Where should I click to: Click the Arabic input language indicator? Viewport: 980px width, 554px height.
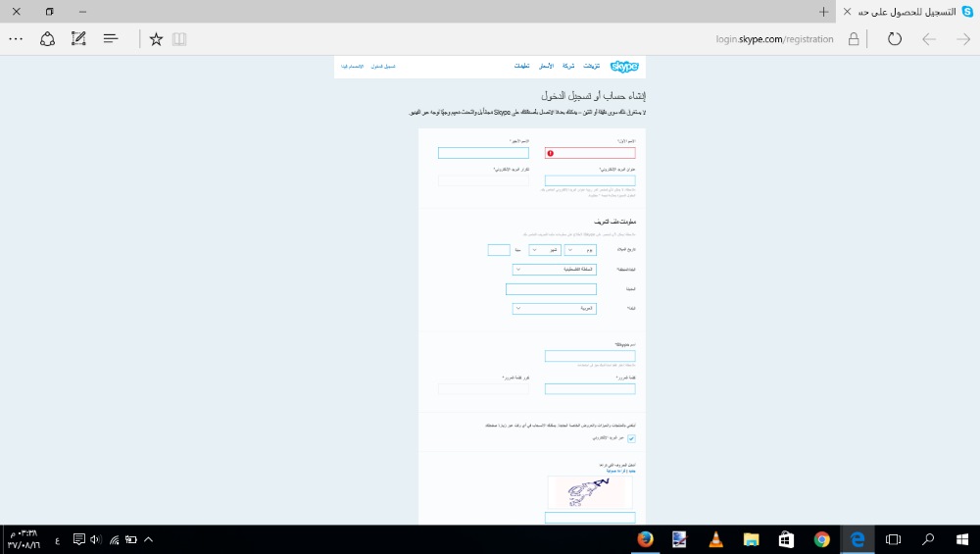click(57, 540)
